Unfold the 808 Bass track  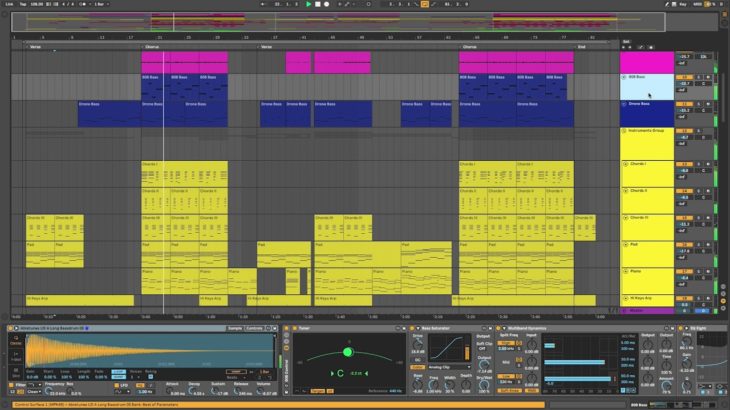point(624,77)
